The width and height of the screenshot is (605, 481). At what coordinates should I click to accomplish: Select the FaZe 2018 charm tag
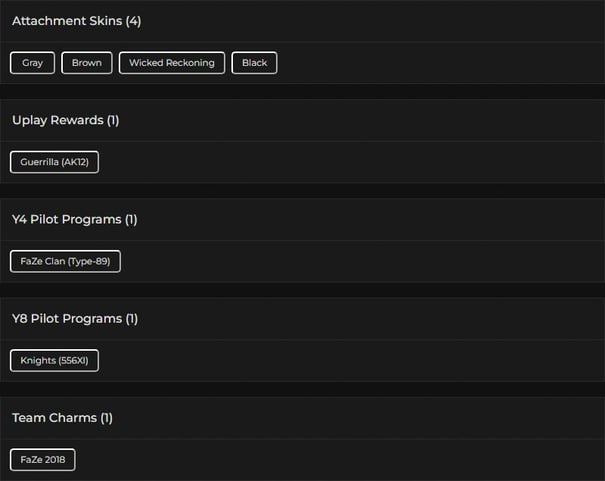click(x=43, y=460)
